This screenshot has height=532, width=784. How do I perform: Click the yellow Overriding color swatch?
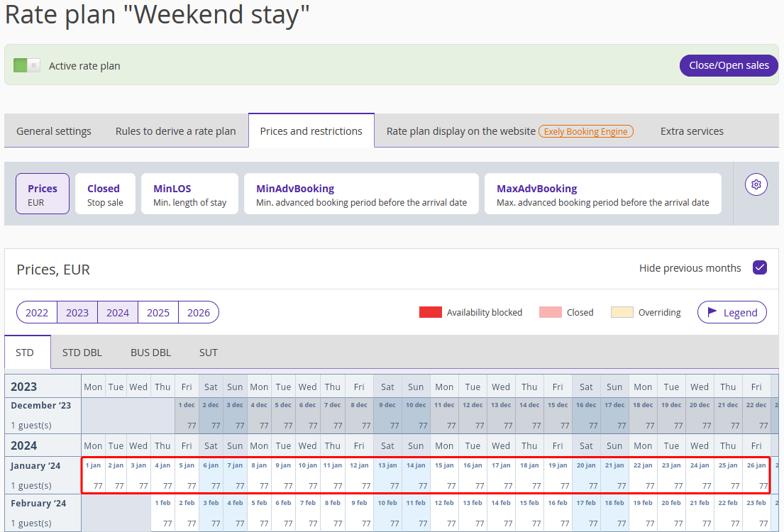(622, 313)
